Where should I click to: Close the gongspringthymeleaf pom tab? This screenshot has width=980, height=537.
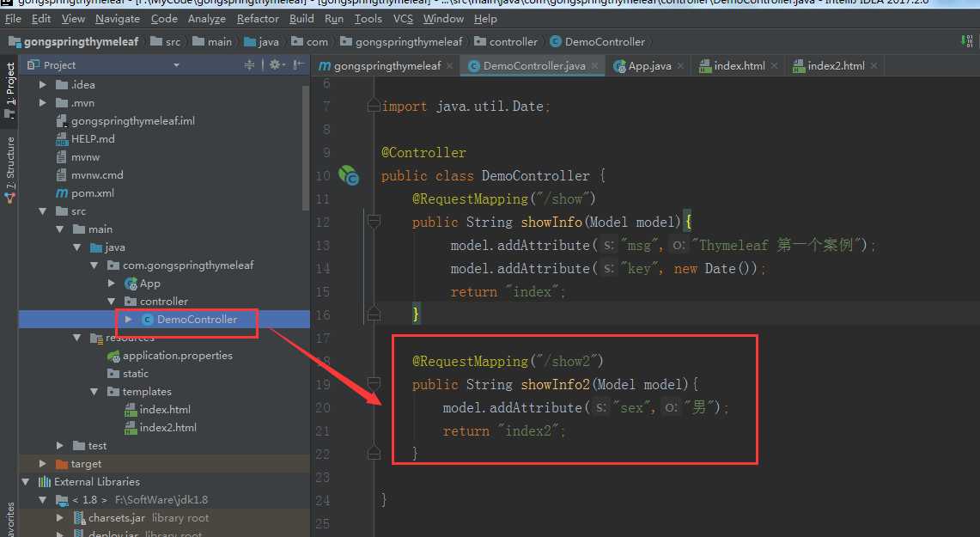point(449,65)
